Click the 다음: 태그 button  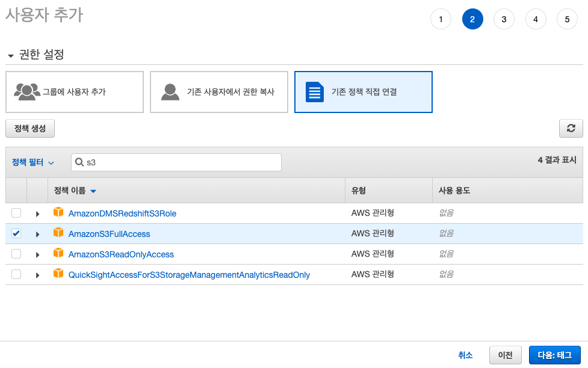(x=554, y=355)
